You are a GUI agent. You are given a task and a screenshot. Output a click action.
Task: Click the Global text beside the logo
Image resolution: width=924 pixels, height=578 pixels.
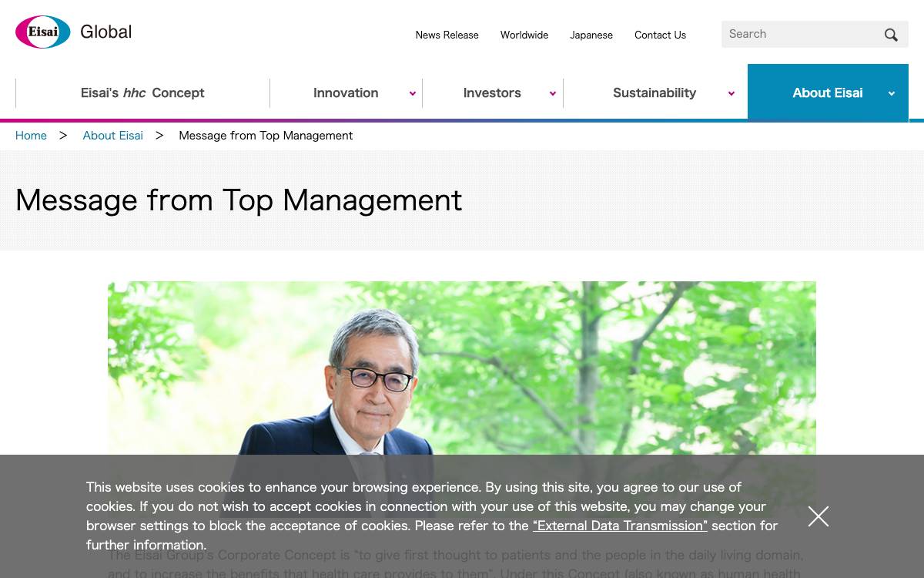[x=105, y=32]
